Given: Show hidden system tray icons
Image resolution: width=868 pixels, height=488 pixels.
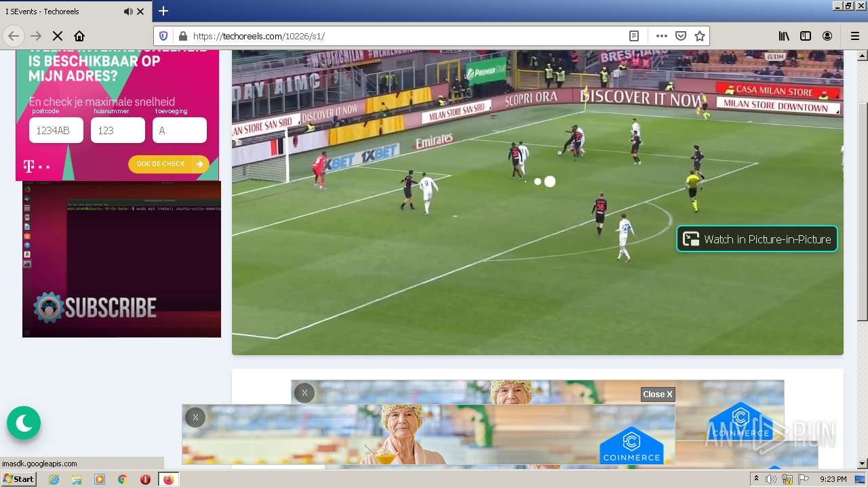Looking at the screenshot, I should click(756, 479).
